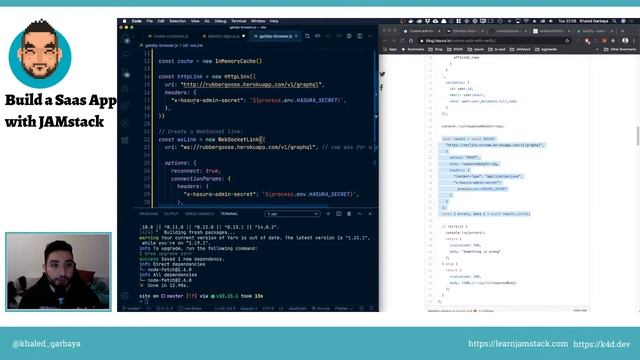Click the split editor icon in editor toolbar
Viewport: 640px width, 360px height.
(x=360, y=36)
